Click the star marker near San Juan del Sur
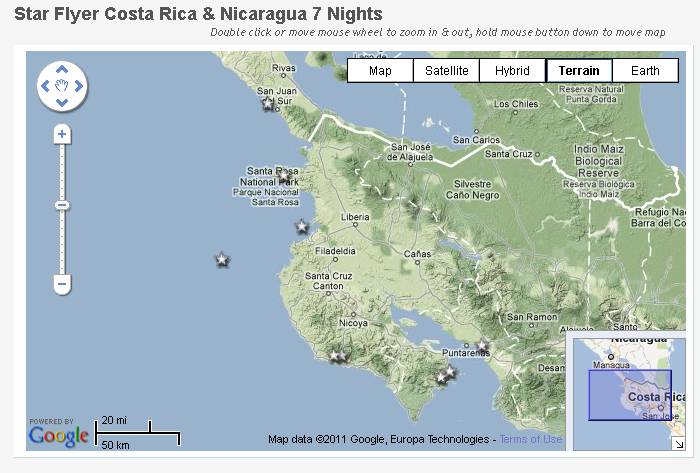 [268, 103]
